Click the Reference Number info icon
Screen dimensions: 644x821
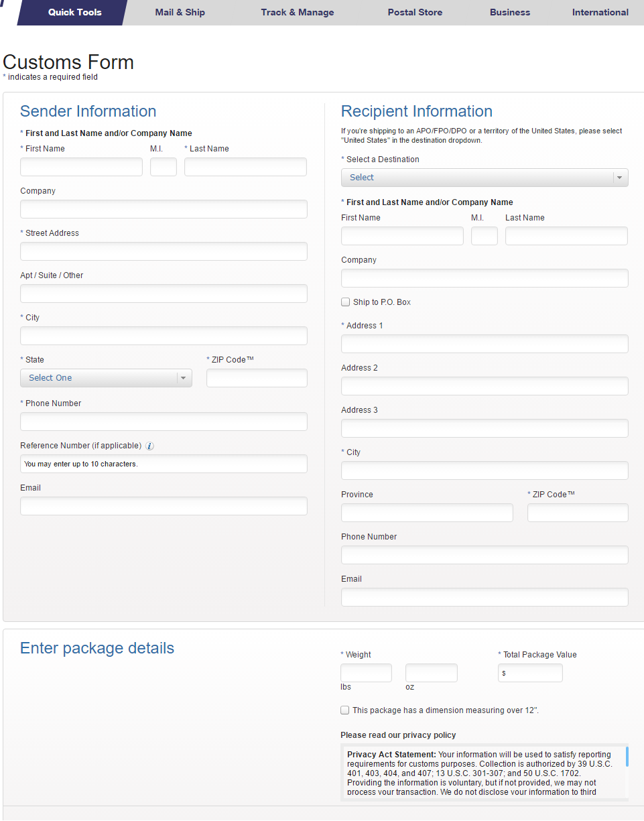150,446
